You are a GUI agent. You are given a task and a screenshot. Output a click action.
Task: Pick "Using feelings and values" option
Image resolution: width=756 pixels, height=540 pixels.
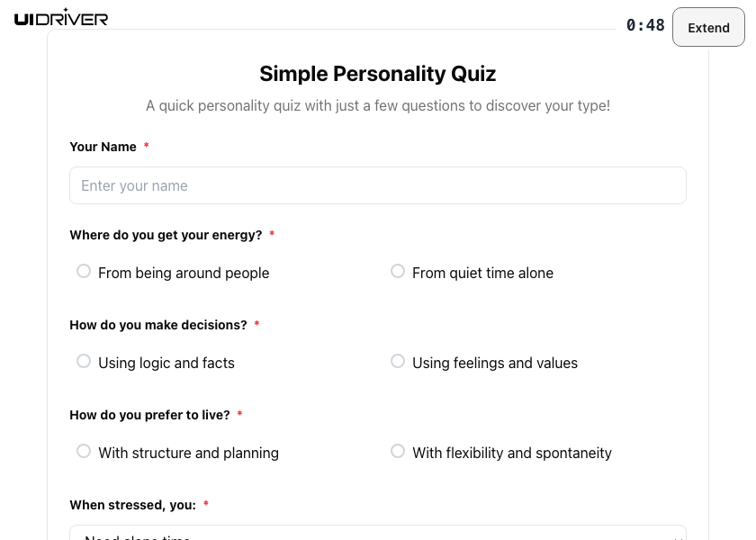398,361
